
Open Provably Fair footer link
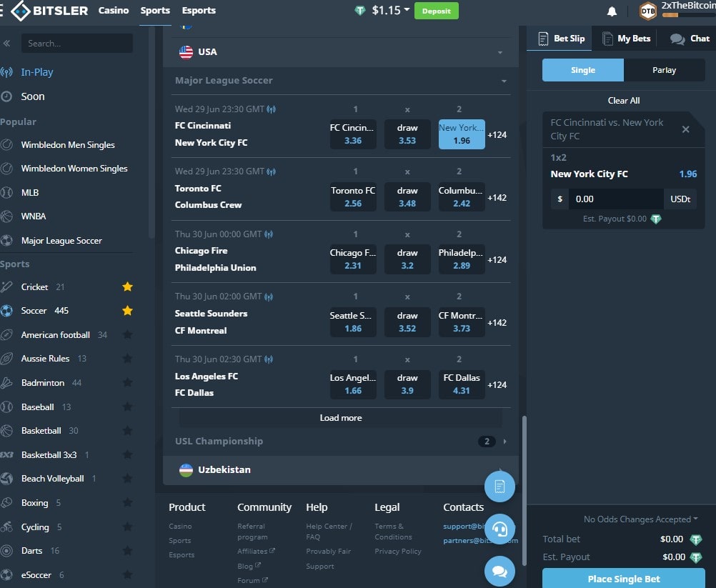tap(328, 552)
